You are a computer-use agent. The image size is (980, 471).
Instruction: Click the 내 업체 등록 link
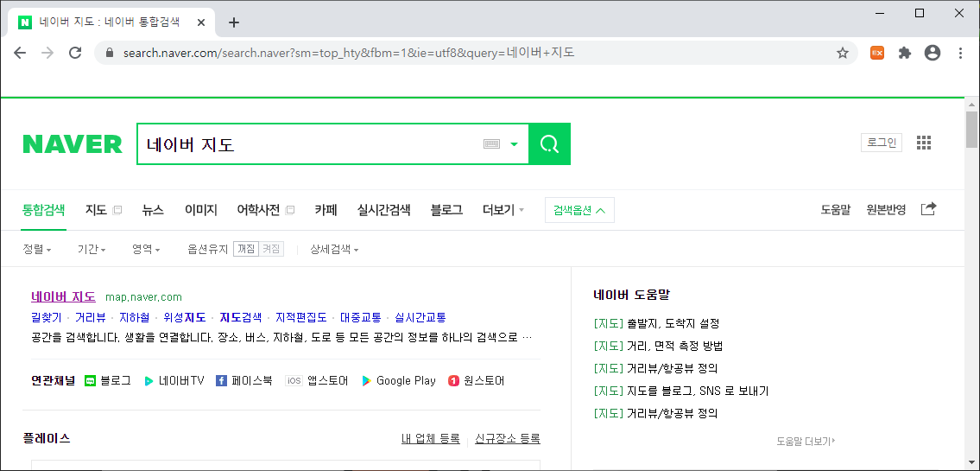431,438
